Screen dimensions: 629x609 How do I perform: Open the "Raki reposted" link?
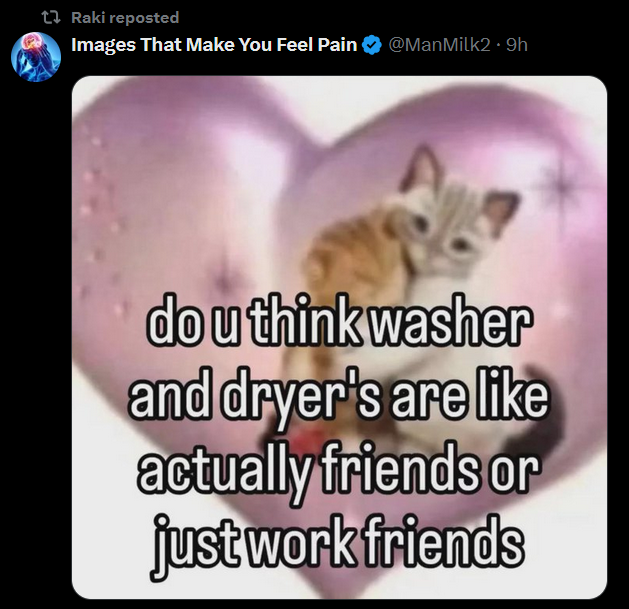pos(125,18)
